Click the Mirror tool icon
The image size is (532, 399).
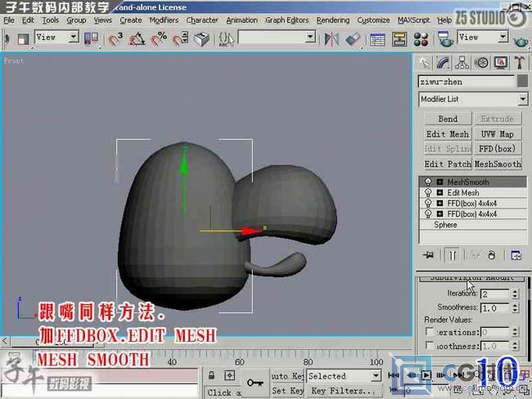[331, 39]
